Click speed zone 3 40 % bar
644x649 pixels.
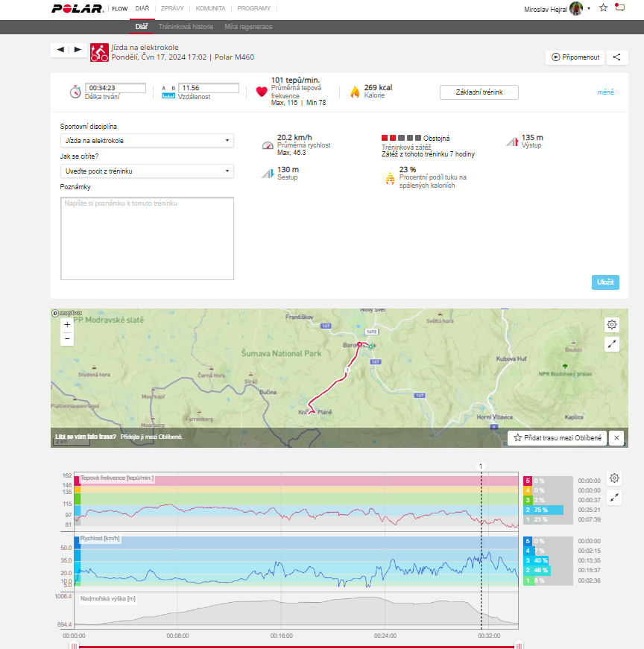pos(537,560)
